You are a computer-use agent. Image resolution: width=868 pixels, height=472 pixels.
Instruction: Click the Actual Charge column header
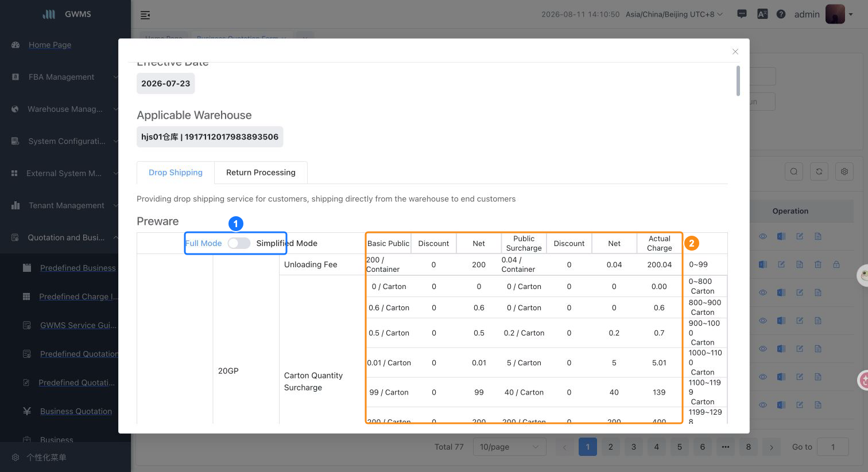[660, 243]
